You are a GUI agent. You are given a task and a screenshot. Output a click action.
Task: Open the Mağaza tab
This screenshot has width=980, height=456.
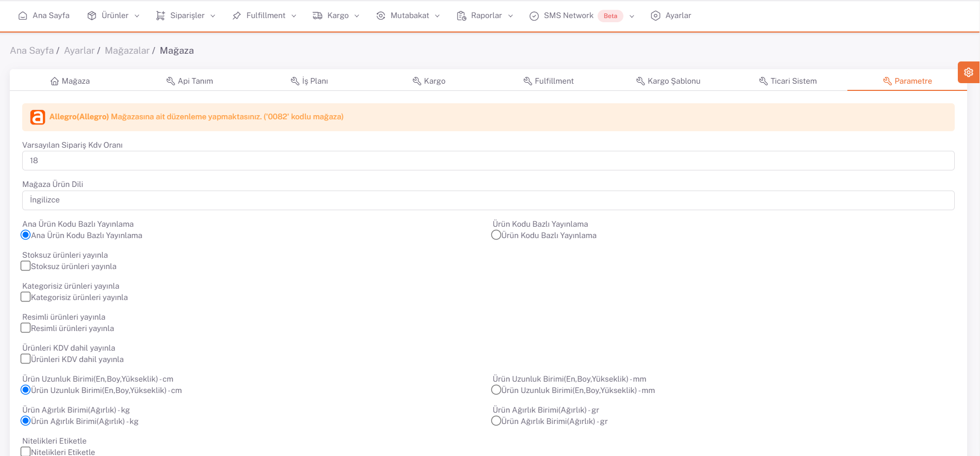70,81
